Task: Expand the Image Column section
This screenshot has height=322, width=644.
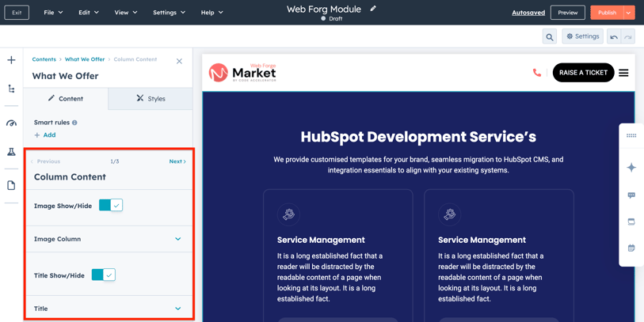Action: 177,239
